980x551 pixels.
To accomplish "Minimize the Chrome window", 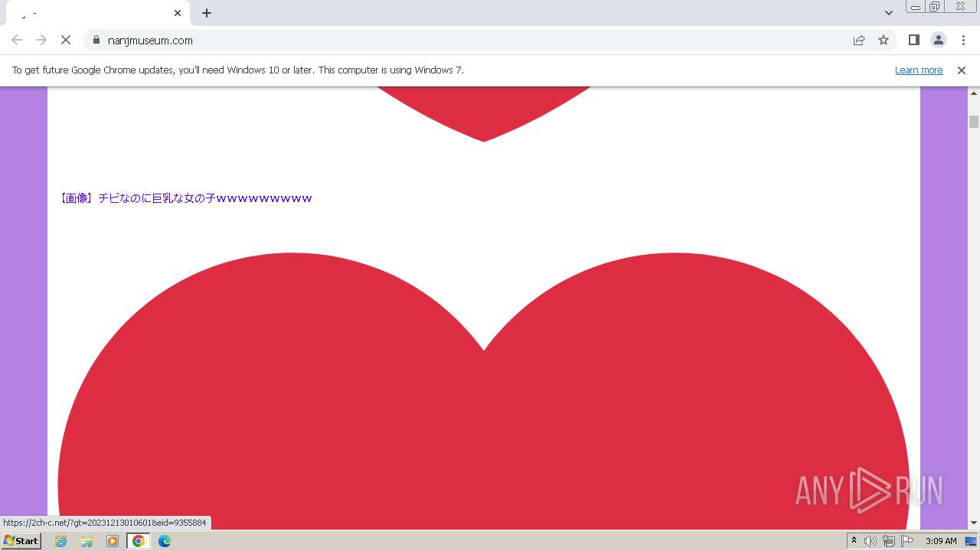I will click(x=915, y=7).
